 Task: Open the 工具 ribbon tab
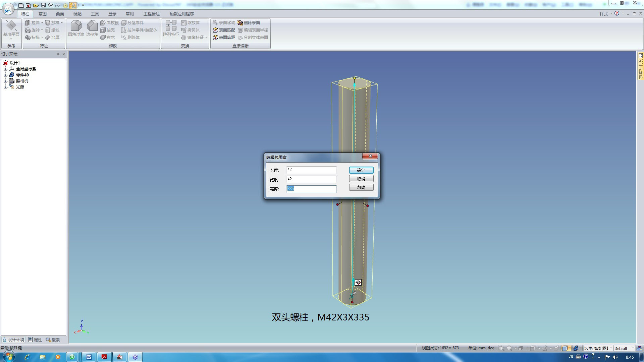95,14
